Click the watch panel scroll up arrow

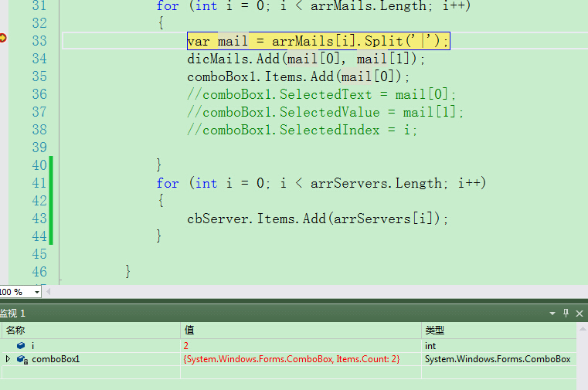[x=583, y=329]
